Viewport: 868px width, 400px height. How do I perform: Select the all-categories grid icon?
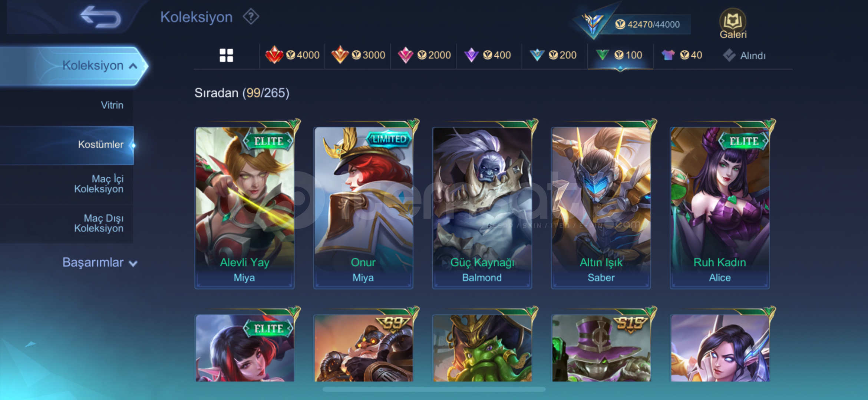coord(226,56)
